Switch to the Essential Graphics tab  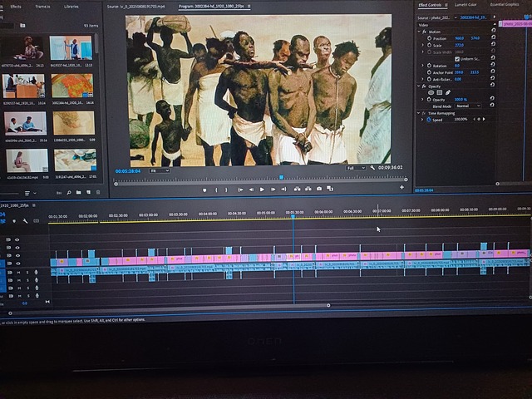(x=505, y=4)
